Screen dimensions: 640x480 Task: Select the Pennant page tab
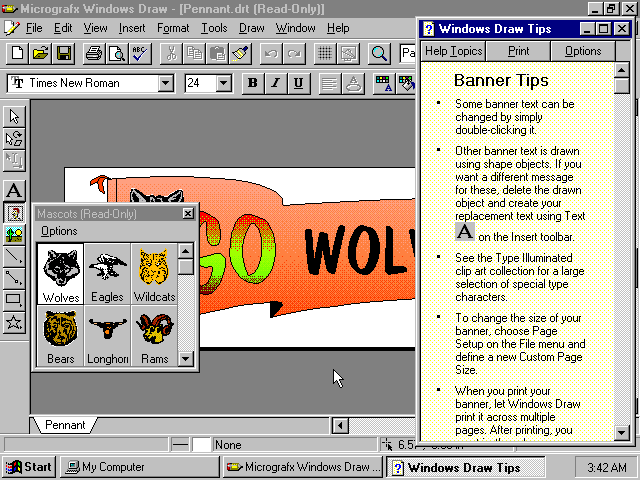tap(64, 425)
